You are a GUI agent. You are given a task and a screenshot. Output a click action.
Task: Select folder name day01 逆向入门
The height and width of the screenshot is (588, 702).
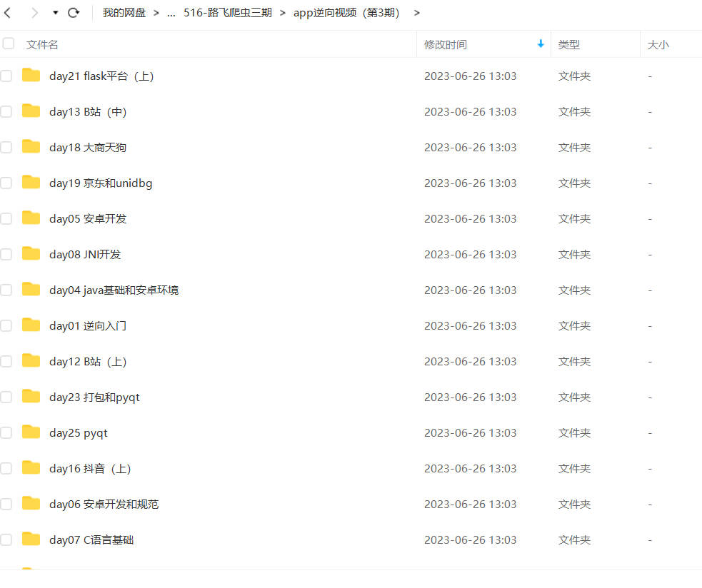[x=88, y=326]
